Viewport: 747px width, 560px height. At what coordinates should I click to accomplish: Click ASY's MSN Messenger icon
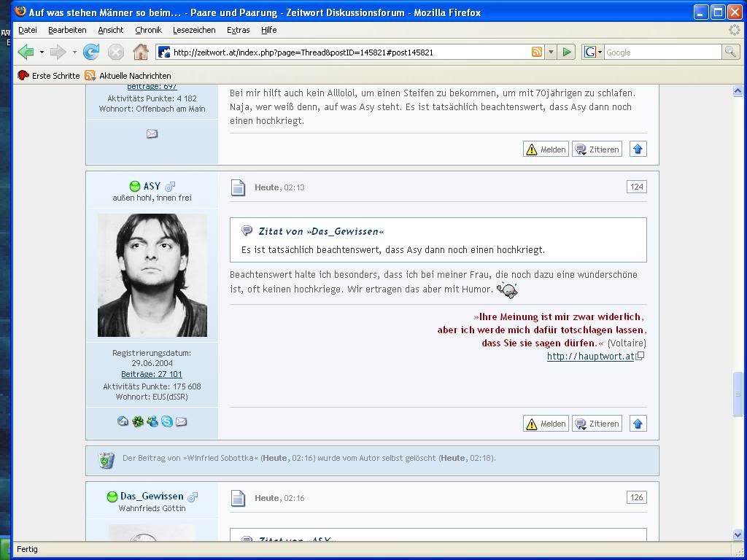click(x=152, y=421)
